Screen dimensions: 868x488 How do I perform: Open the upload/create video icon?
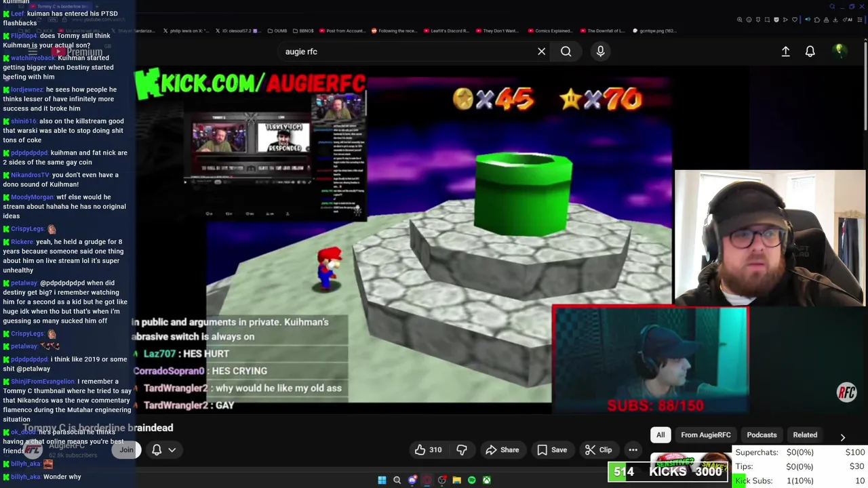click(x=785, y=52)
